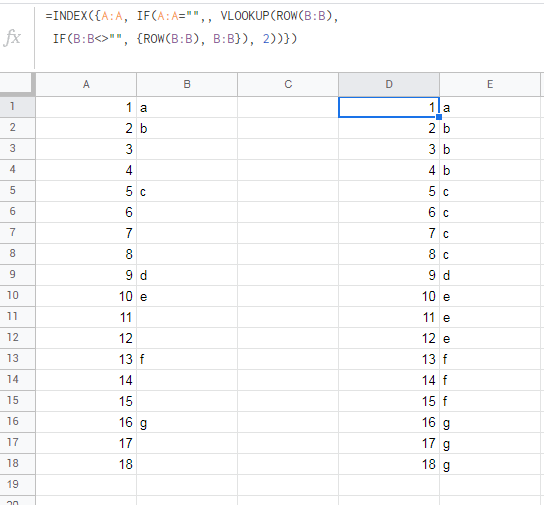
Task: Click cell A12 containing 12
Action: tap(86, 338)
